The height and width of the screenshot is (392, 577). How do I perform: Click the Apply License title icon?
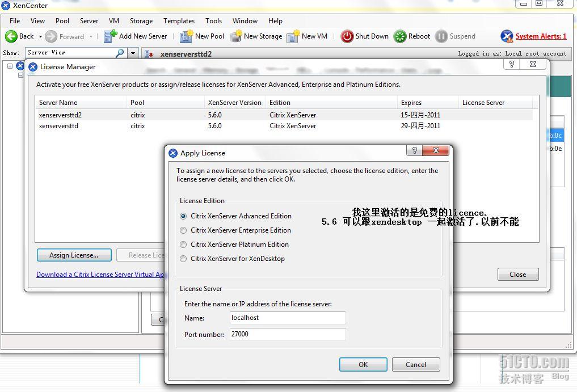173,153
